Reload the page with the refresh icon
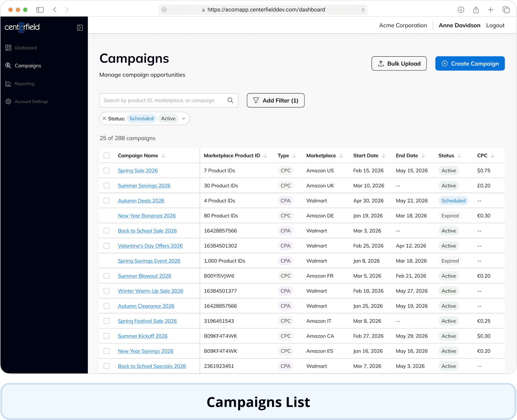The height and width of the screenshot is (420, 517). (363, 10)
